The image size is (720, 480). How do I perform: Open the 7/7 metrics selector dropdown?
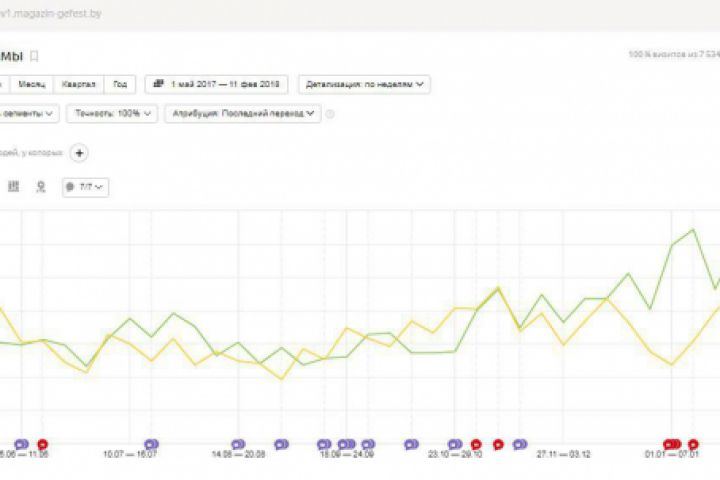click(x=85, y=187)
